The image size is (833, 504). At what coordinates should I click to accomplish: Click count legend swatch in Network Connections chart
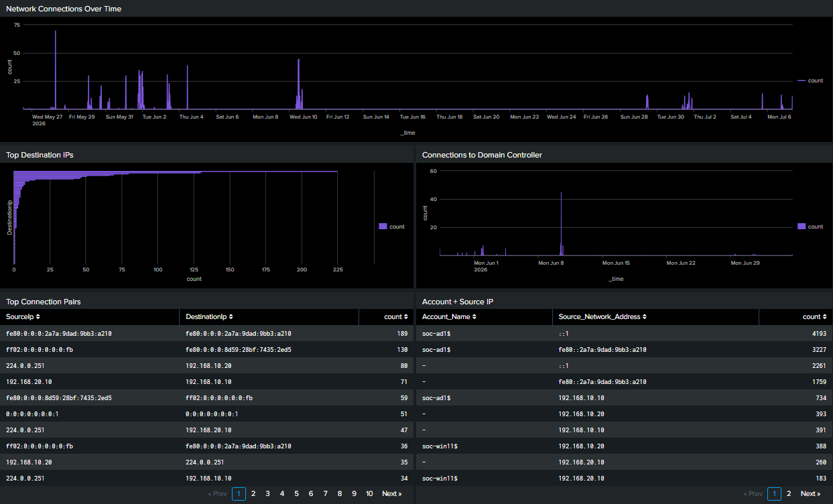click(802, 80)
